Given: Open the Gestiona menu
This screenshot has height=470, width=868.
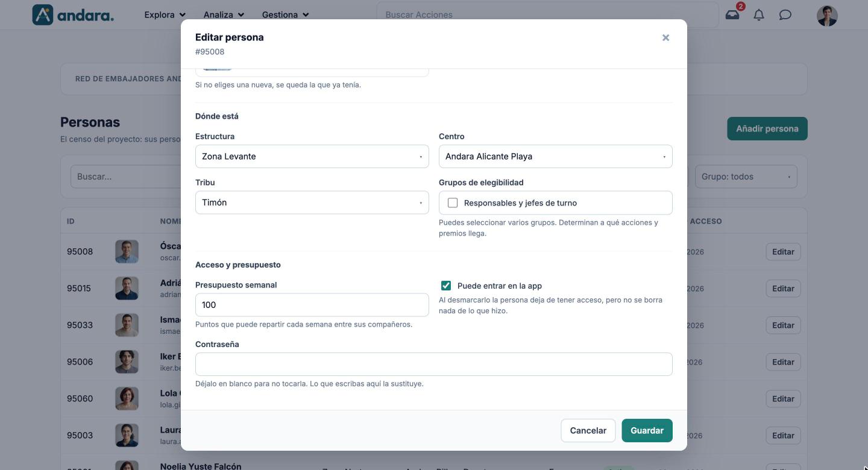Looking at the screenshot, I should coord(285,14).
